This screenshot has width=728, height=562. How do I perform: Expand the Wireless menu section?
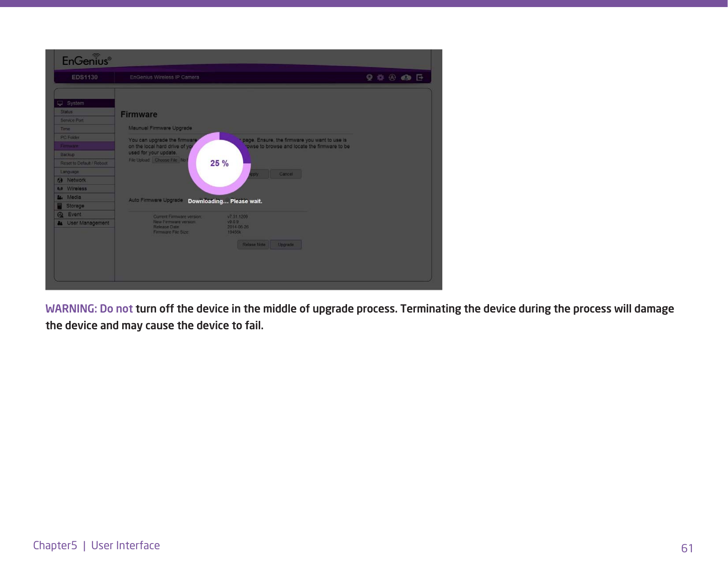(x=84, y=189)
